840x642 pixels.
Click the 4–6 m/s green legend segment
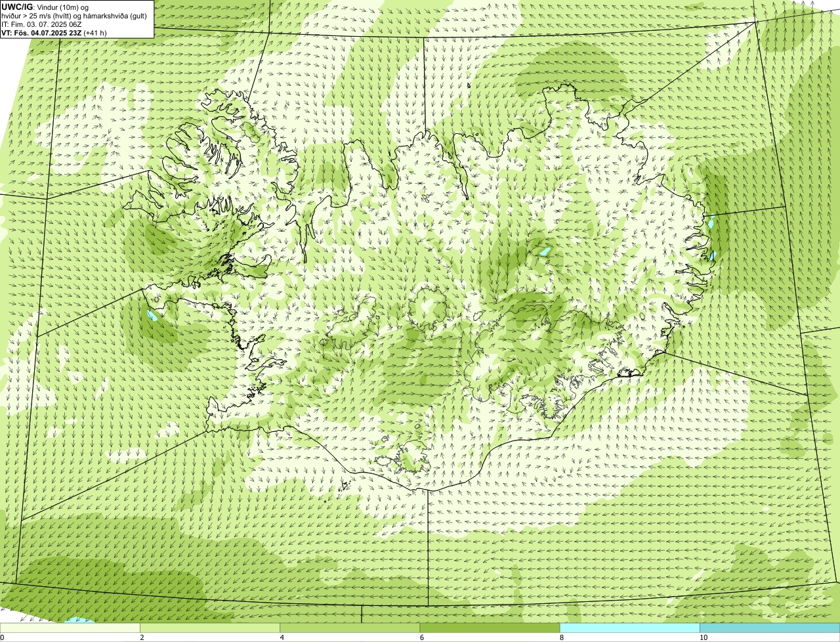[x=350, y=628]
